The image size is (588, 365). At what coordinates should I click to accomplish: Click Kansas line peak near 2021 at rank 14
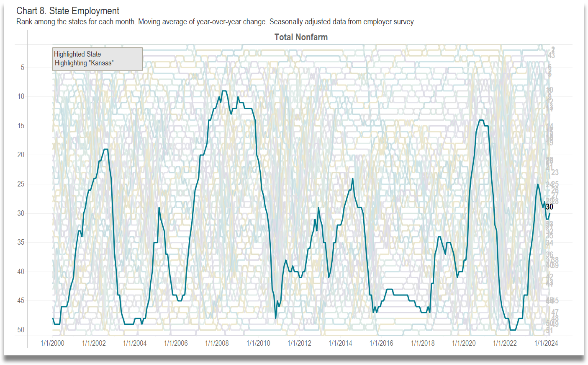click(481, 120)
